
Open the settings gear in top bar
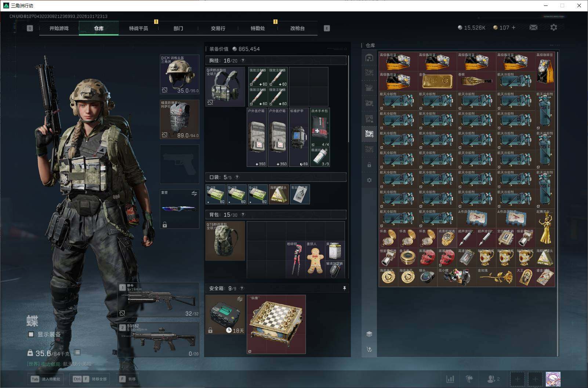pos(553,28)
